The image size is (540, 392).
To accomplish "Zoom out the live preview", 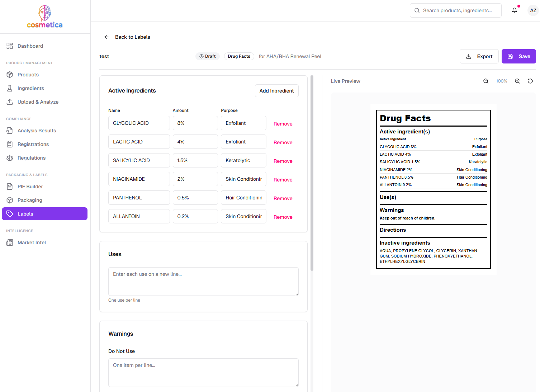I will click(486, 81).
